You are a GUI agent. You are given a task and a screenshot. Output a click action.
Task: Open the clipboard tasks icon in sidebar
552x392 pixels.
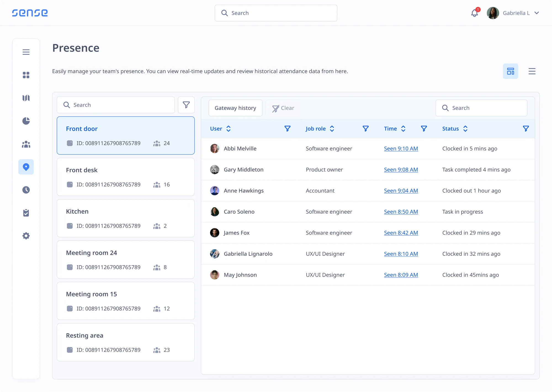point(26,213)
